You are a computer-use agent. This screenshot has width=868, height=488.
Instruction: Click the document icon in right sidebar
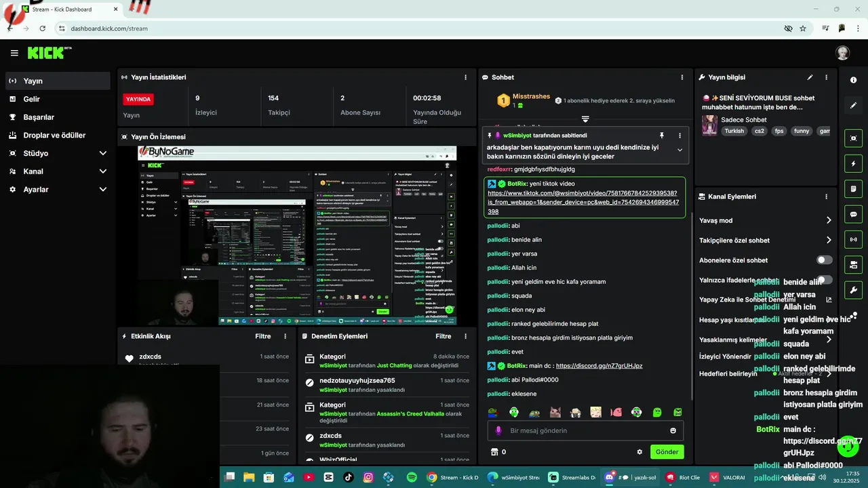(853, 188)
